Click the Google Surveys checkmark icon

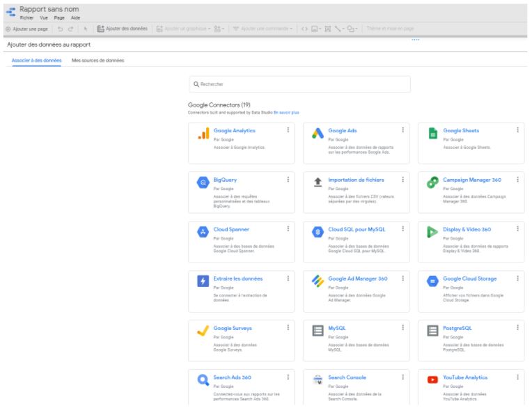203,331
